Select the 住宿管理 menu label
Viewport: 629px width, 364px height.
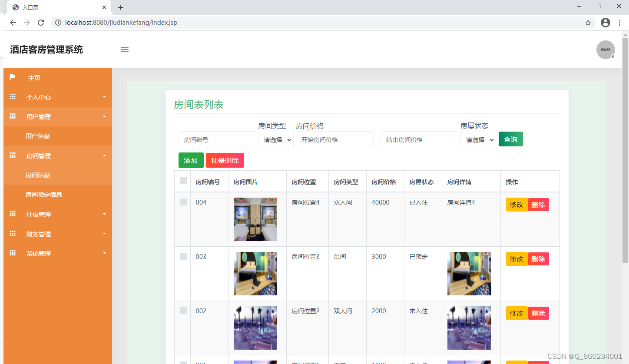point(39,215)
